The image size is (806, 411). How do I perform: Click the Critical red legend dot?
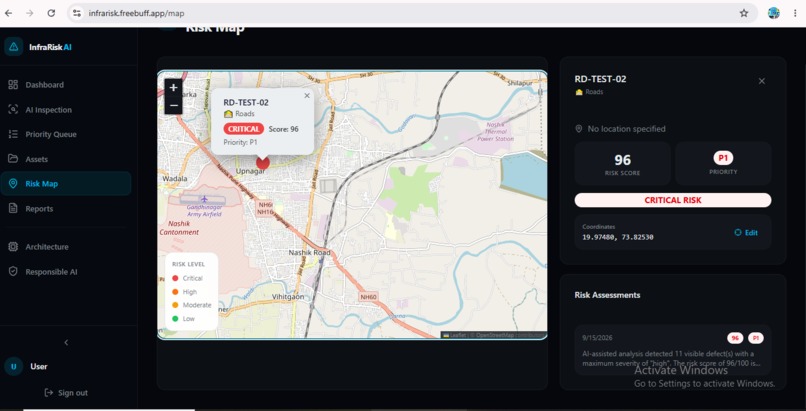pos(175,278)
